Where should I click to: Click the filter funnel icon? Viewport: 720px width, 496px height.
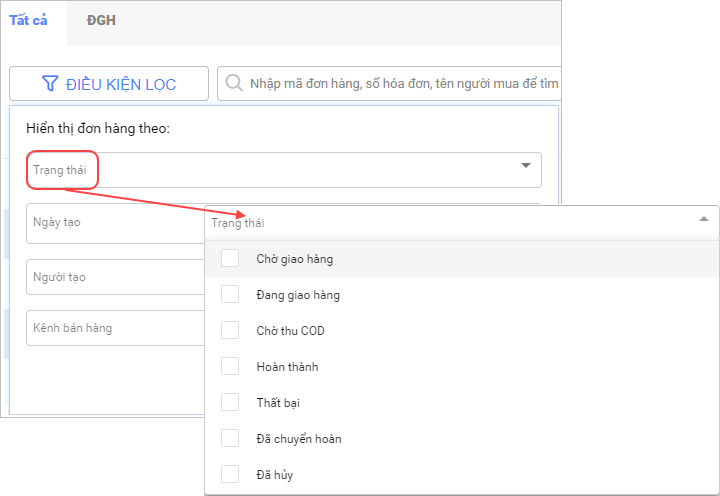pos(50,84)
